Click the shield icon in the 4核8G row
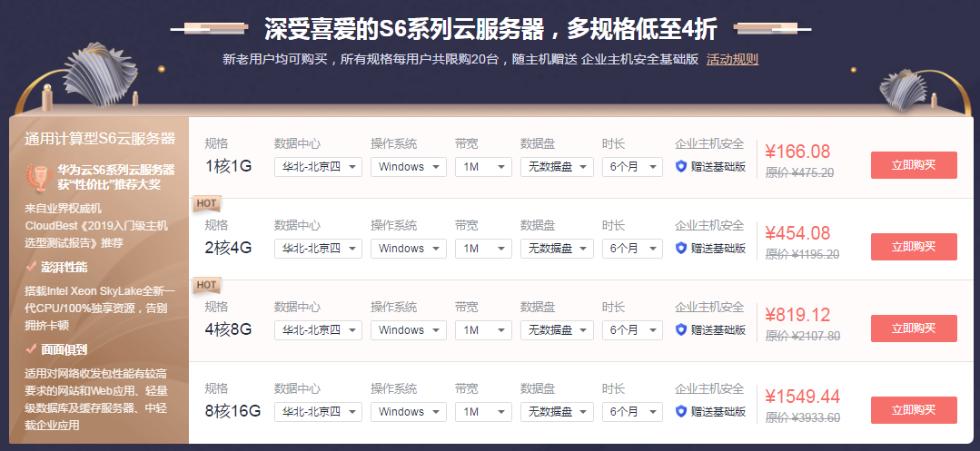The width and height of the screenshot is (980, 451). (x=681, y=330)
